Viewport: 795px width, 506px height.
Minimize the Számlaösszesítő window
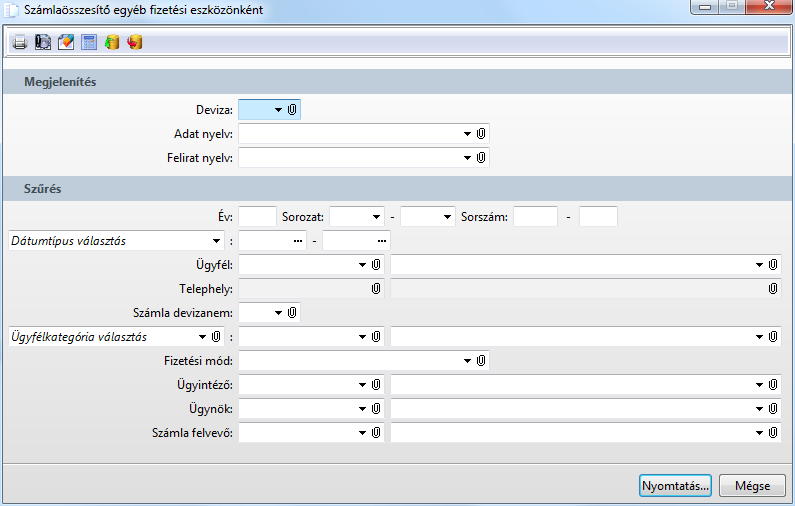pyautogui.click(x=705, y=7)
